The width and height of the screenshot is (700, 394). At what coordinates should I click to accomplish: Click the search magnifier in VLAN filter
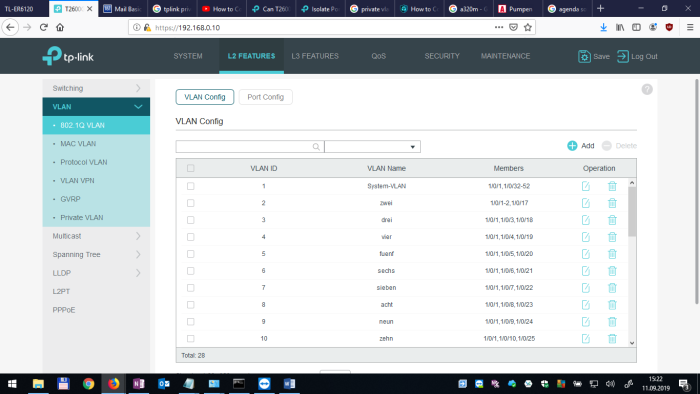[316, 147]
